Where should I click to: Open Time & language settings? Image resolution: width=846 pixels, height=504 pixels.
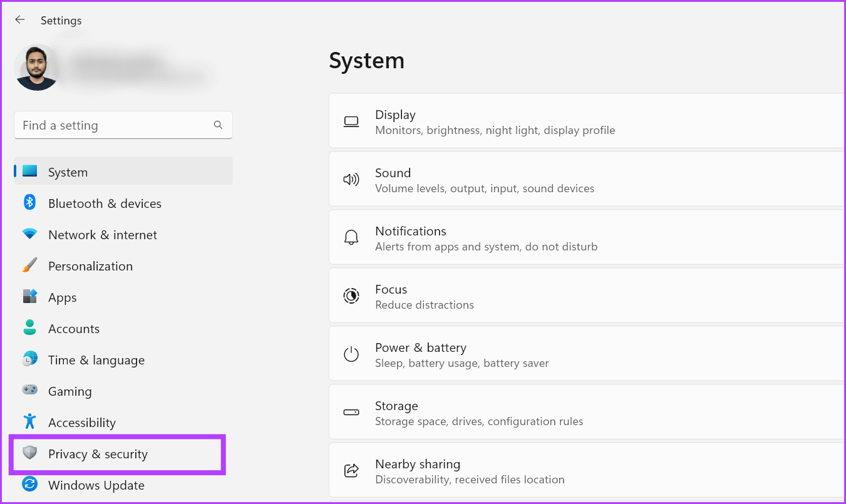click(123, 360)
